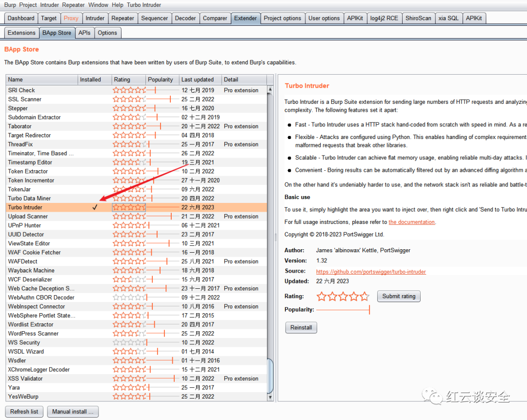
Task: Select the WordPress Scanner row
Action: pos(137,333)
